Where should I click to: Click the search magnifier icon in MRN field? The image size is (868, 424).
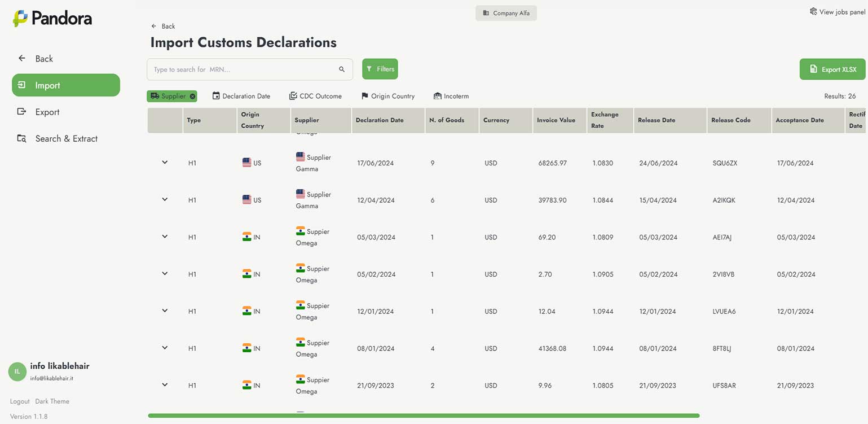pyautogui.click(x=341, y=69)
